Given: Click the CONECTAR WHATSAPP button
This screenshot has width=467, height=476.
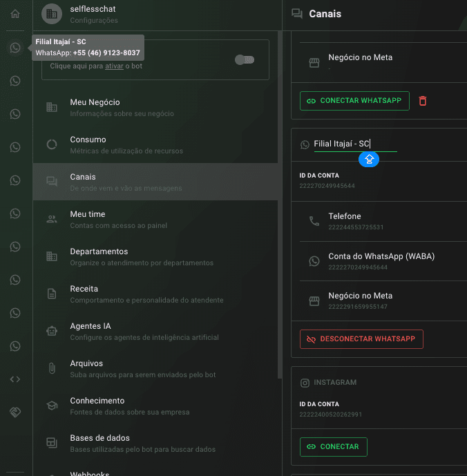Looking at the screenshot, I should click(x=354, y=101).
